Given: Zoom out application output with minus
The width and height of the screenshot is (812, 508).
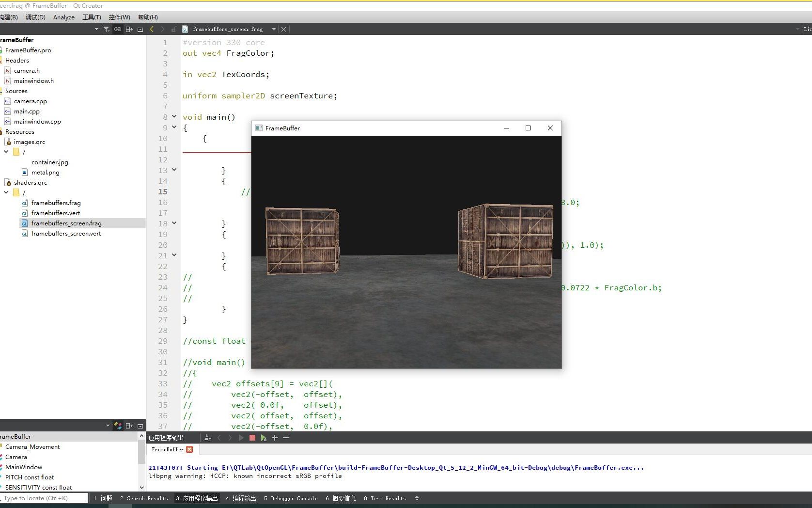Looking at the screenshot, I should 286,438.
